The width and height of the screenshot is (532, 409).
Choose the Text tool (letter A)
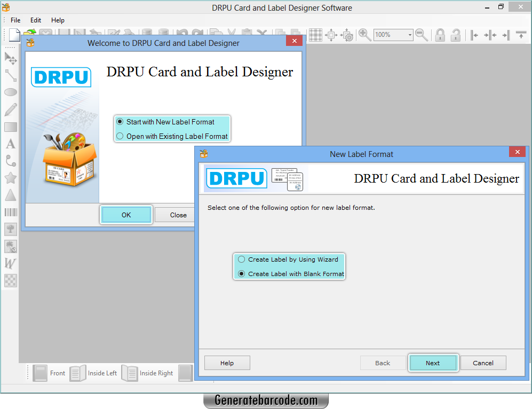point(11,144)
